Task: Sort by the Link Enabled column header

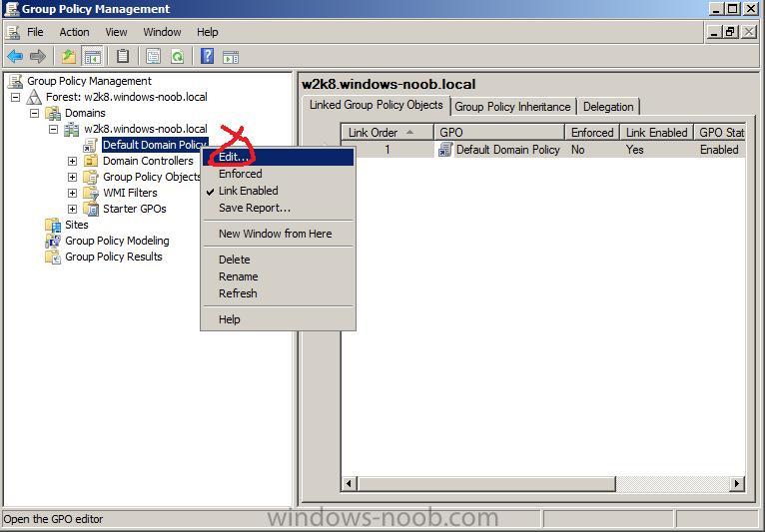Action: click(x=657, y=133)
